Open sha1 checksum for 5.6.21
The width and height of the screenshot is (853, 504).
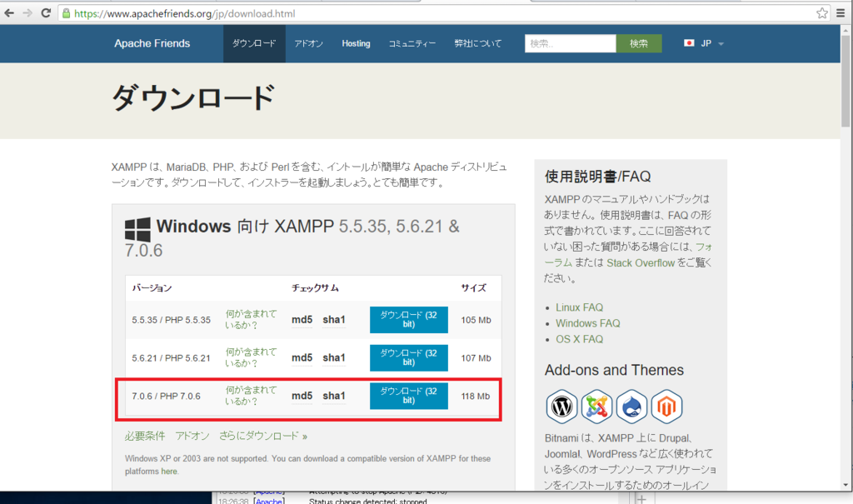[x=334, y=357]
